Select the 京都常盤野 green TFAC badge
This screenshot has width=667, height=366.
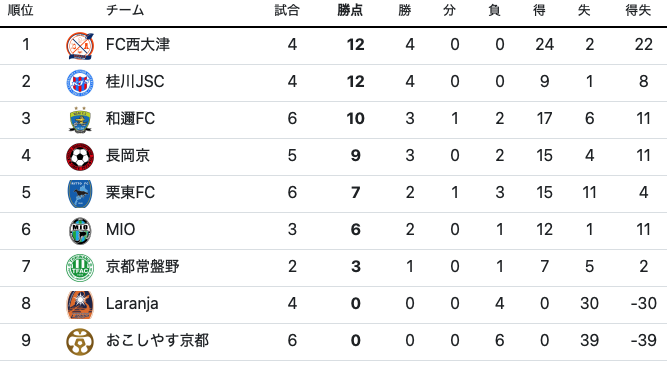tap(80, 268)
